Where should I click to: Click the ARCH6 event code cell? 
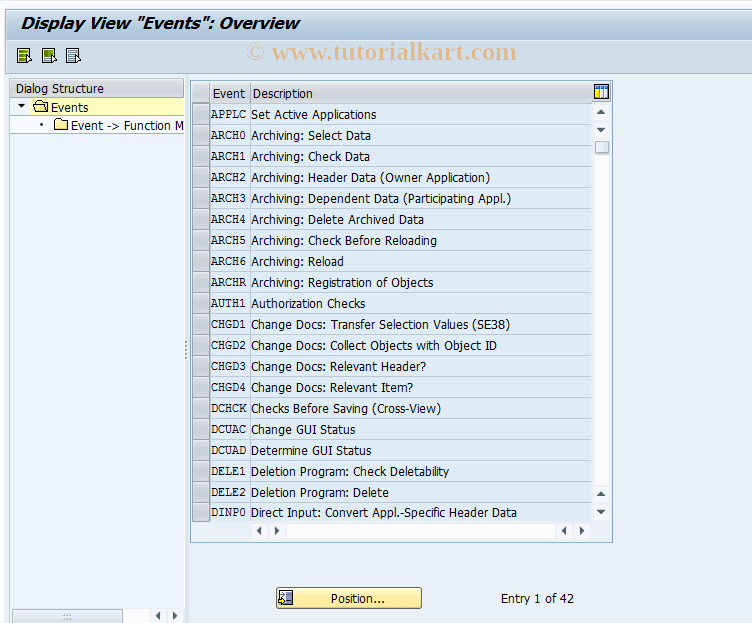pos(229,261)
